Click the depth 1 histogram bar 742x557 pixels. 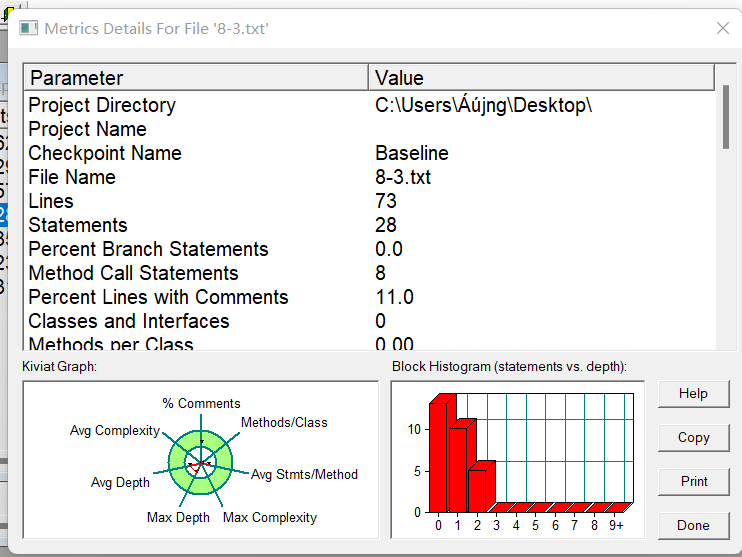tap(459, 470)
